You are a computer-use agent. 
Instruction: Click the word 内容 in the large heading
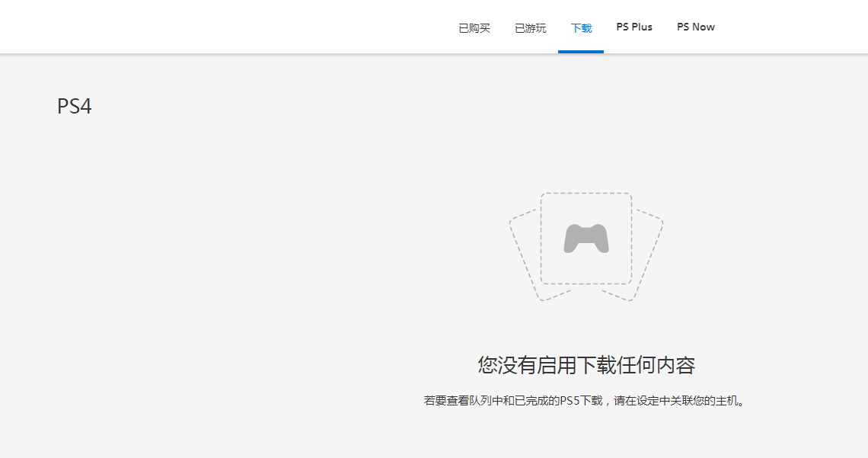pyautogui.click(x=674, y=365)
